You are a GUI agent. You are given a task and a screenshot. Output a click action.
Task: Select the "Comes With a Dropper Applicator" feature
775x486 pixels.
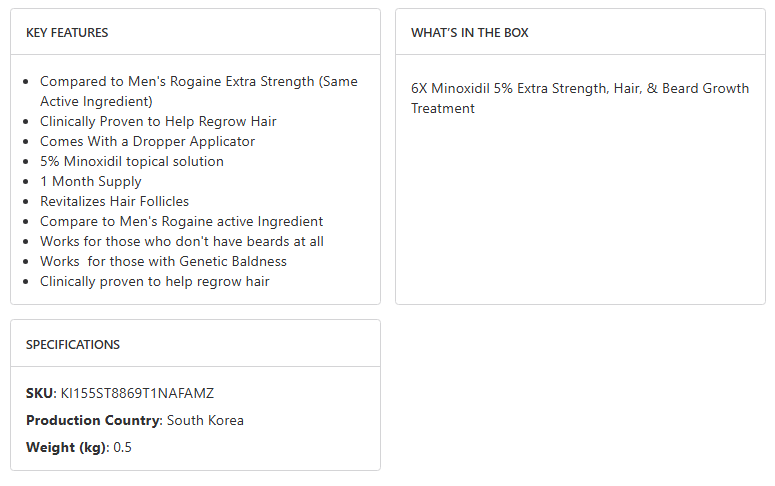click(x=147, y=141)
